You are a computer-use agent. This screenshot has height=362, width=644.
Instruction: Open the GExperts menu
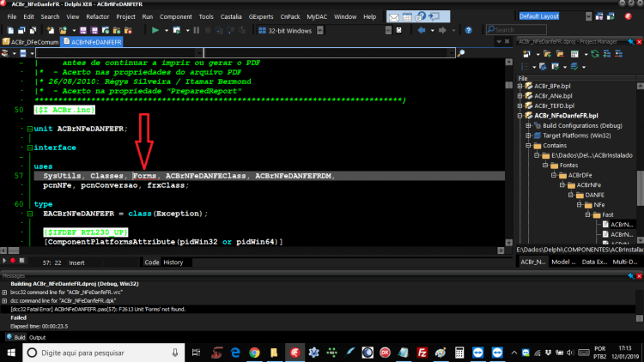[261, 17]
